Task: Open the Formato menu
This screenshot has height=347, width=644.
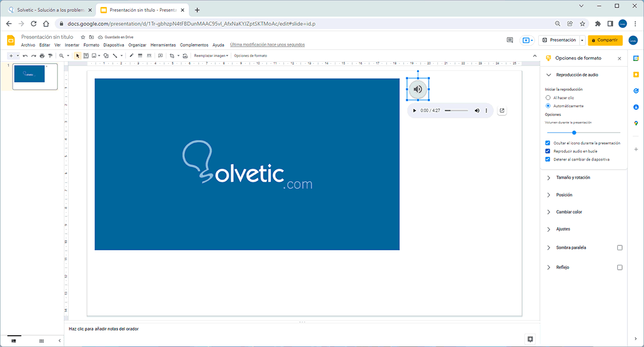Action: click(91, 45)
